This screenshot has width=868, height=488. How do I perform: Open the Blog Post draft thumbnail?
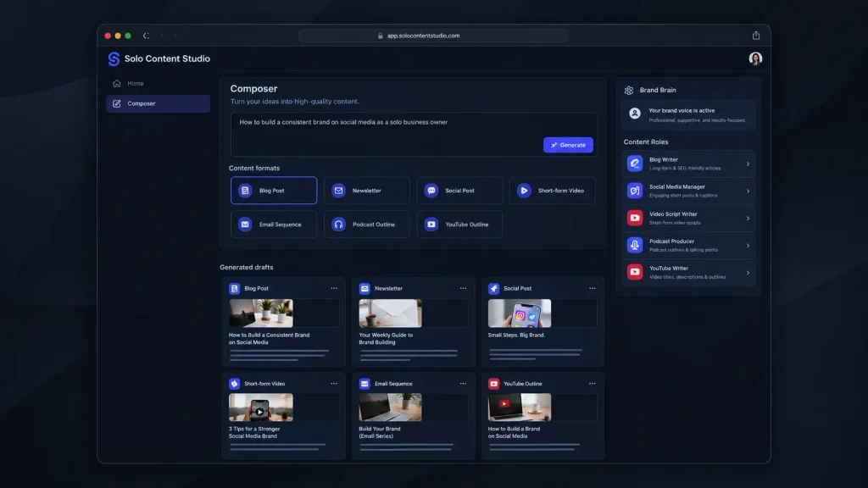(261, 313)
